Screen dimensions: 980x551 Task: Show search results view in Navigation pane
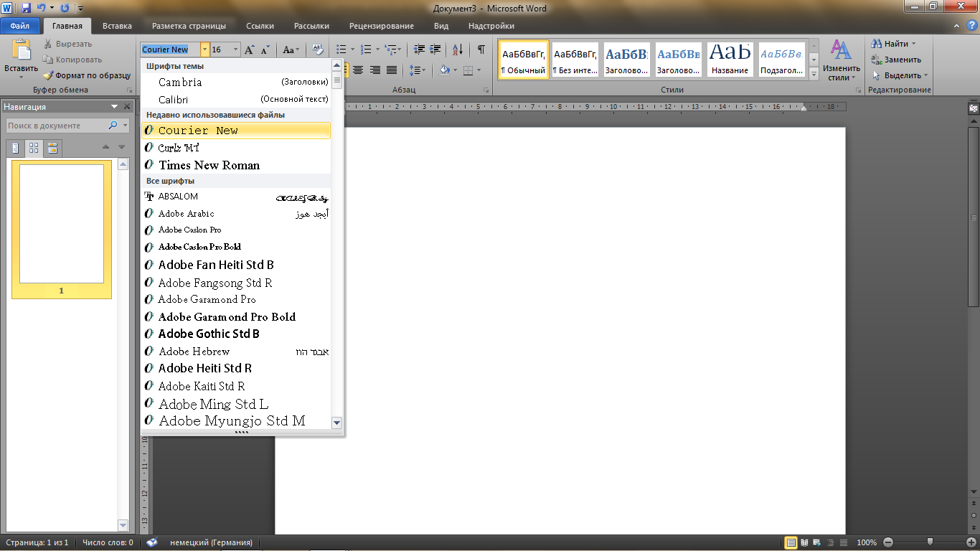[x=52, y=149]
